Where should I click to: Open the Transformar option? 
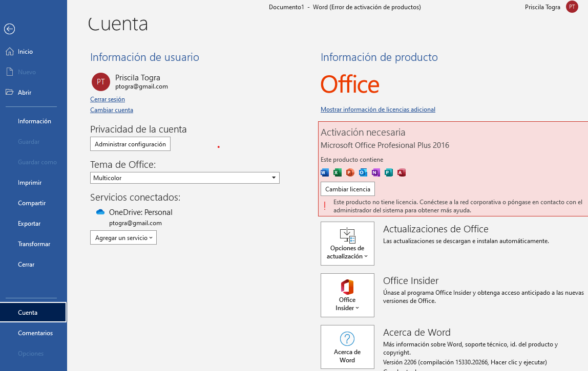click(x=33, y=244)
